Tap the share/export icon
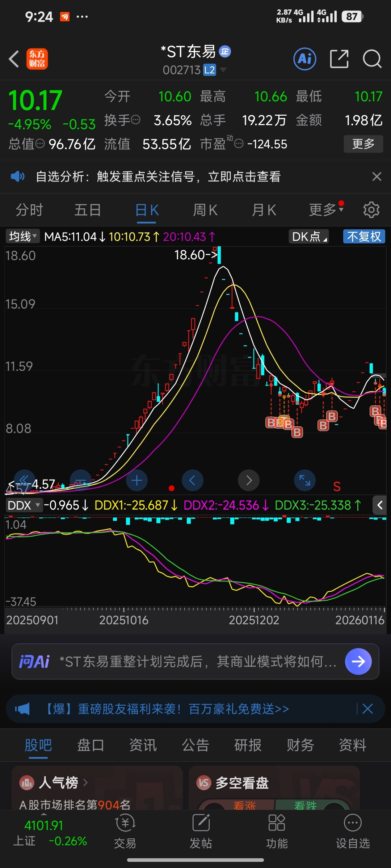Image resolution: width=391 pixels, height=868 pixels. (339, 59)
